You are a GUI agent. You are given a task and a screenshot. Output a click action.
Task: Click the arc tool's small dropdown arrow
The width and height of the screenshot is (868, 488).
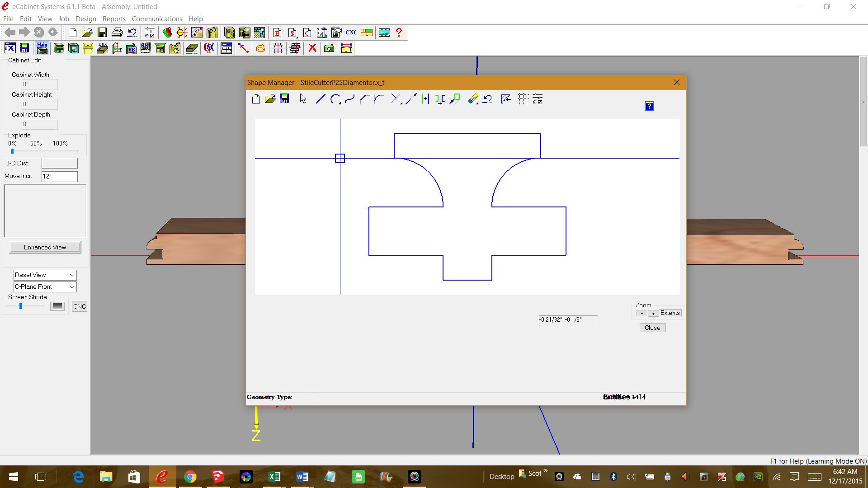(340, 103)
